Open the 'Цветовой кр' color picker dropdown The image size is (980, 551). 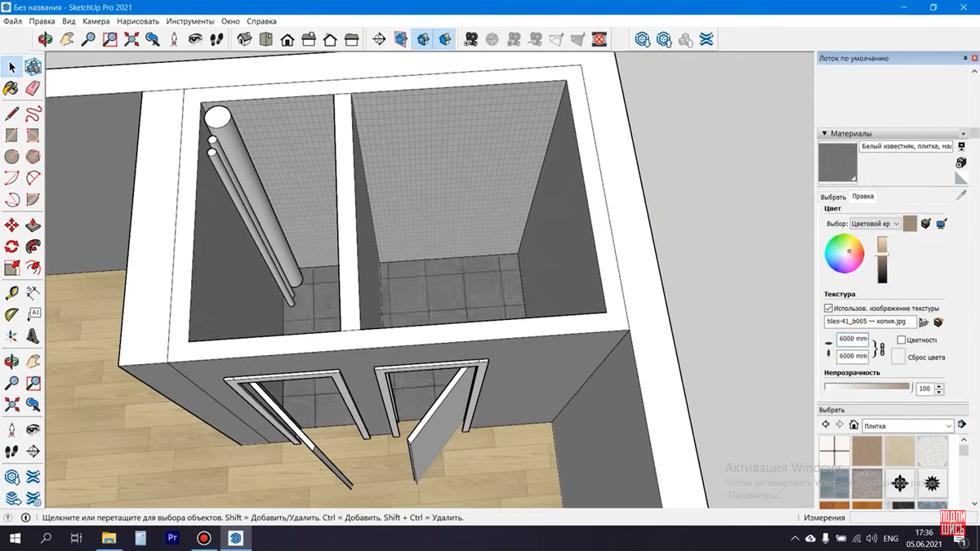coord(875,224)
